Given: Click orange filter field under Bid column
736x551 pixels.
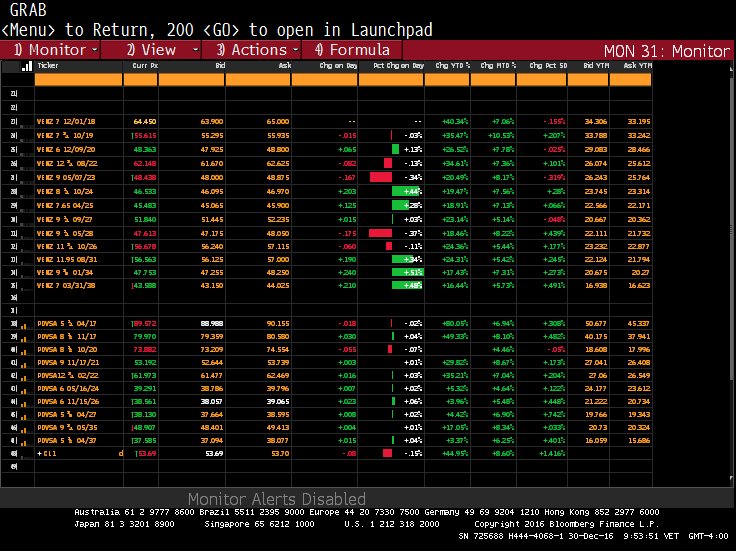Looking at the screenshot, I should coord(192,80).
